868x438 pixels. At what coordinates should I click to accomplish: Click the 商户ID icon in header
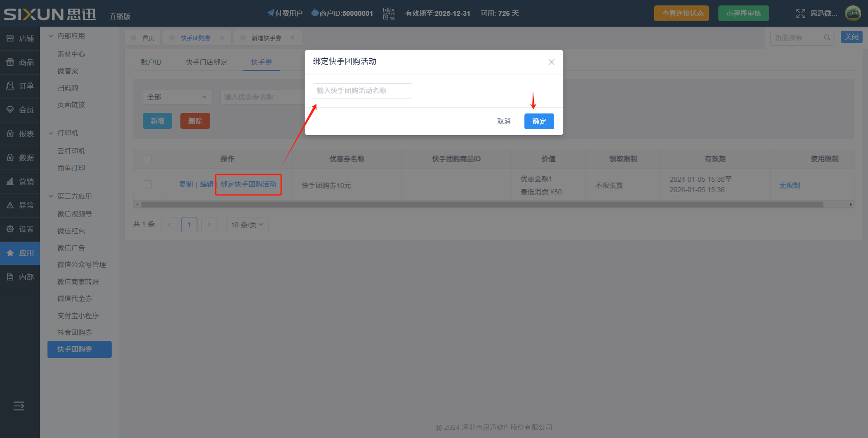[x=315, y=13]
